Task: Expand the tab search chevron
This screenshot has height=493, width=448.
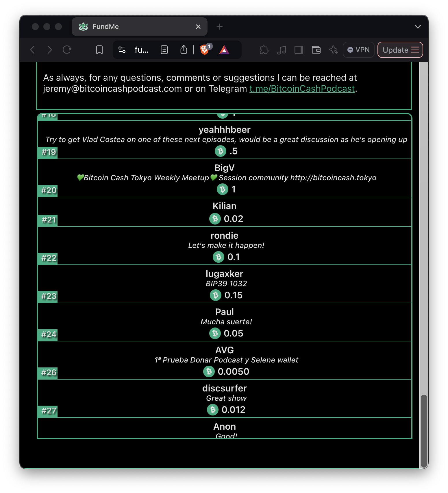Action: [x=418, y=27]
